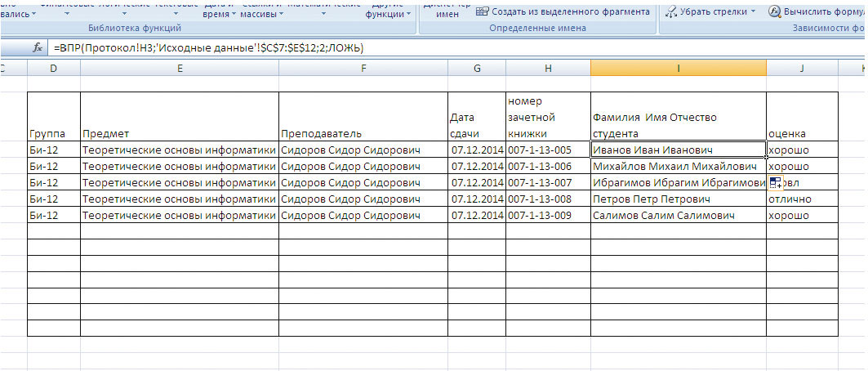Open Дата и время functions dropdown
This screenshot has width=868, height=371.
(233, 14)
